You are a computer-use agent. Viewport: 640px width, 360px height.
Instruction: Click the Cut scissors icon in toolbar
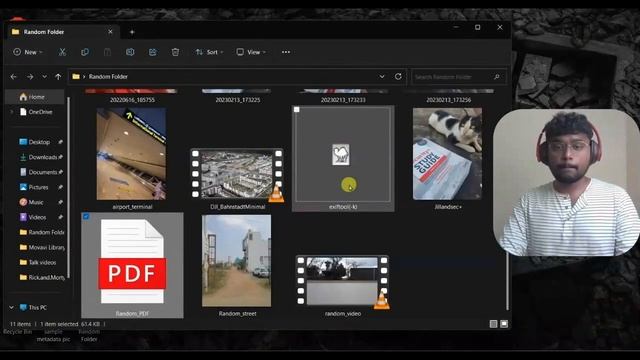(x=62, y=52)
